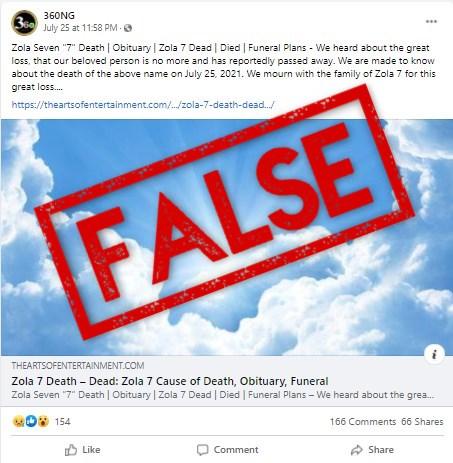Click the blue thumbs-up reaction icon
This screenshot has height=463, width=453.
click(31, 422)
